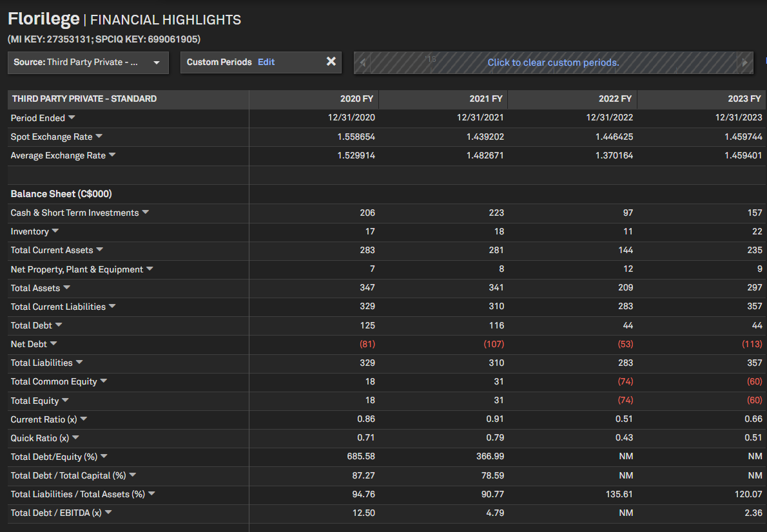Click 2020 Total Debt value 125
767x532 pixels.
pos(367,325)
